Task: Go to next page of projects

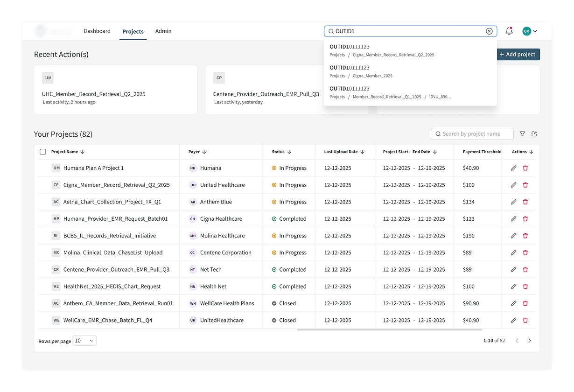Action: 530,341
